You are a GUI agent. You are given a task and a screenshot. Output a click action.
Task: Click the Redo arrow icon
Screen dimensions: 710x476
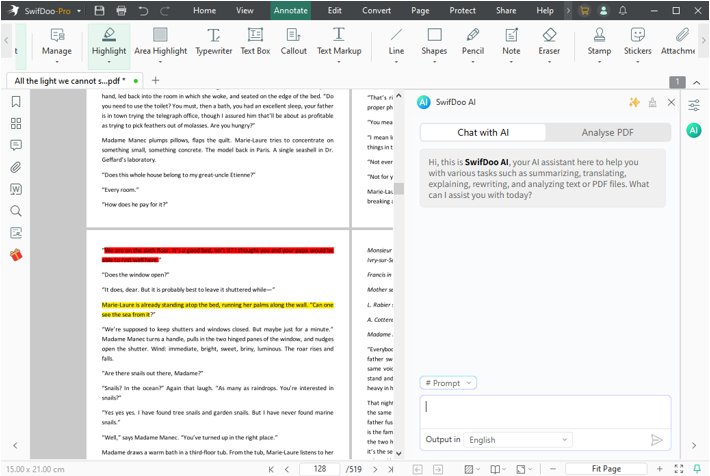tap(165, 10)
